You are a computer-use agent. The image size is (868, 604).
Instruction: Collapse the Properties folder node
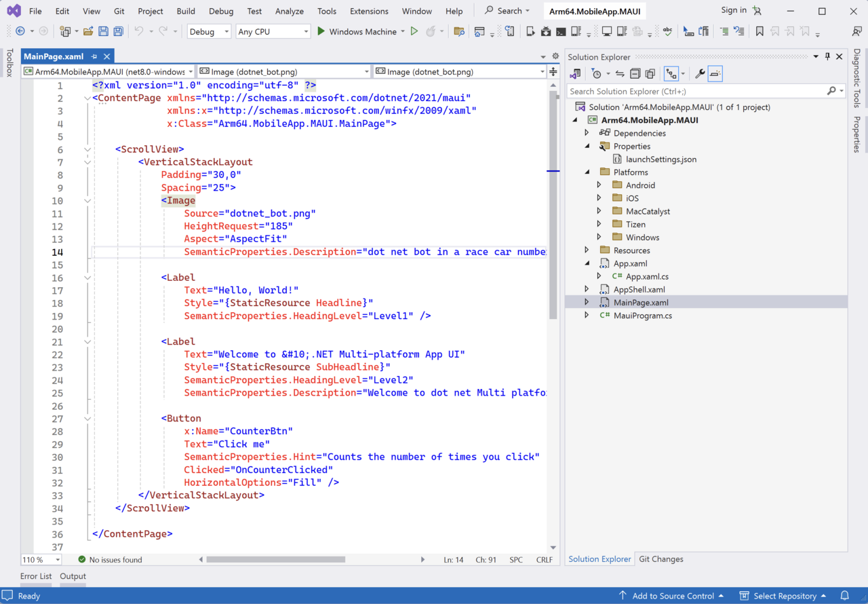(587, 147)
